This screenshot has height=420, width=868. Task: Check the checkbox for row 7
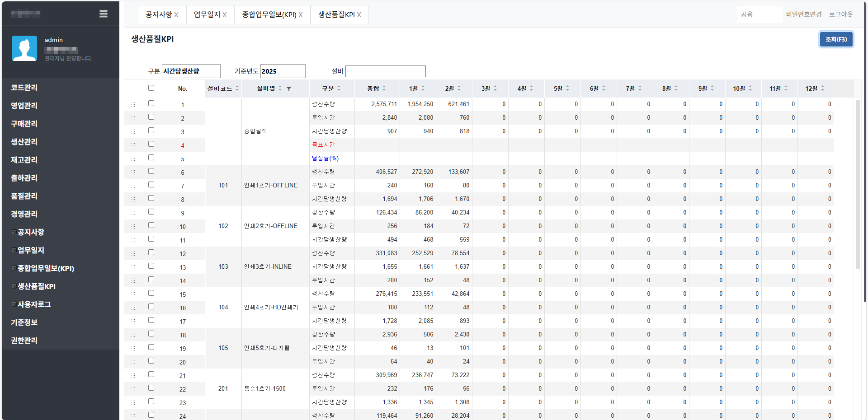tap(151, 185)
